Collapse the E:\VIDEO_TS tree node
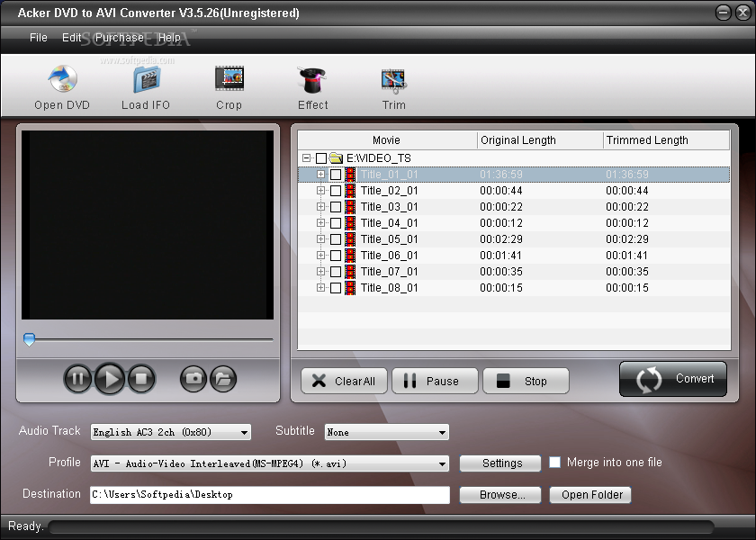The image size is (756, 540). pyautogui.click(x=306, y=158)
